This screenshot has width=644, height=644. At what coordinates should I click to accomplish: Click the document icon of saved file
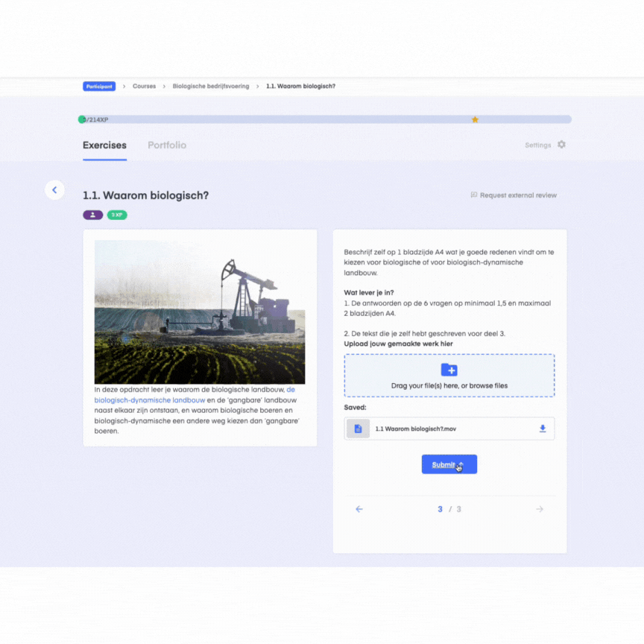click(358, 429)
